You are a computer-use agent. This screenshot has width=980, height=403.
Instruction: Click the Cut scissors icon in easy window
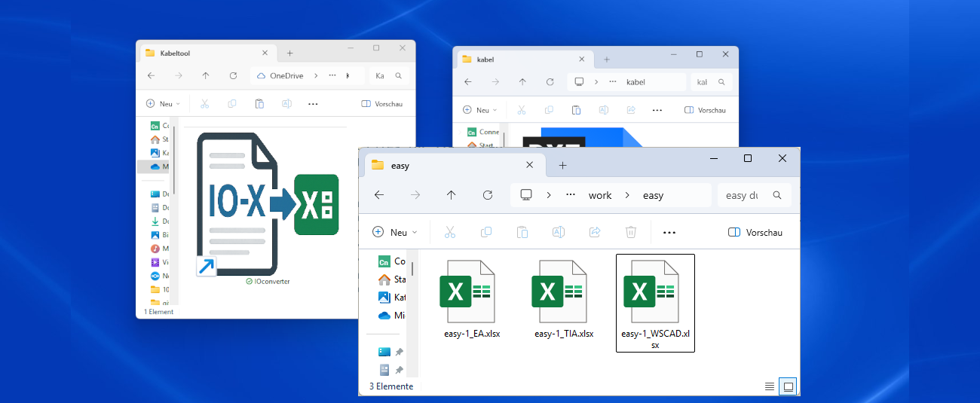pos(450,233)
